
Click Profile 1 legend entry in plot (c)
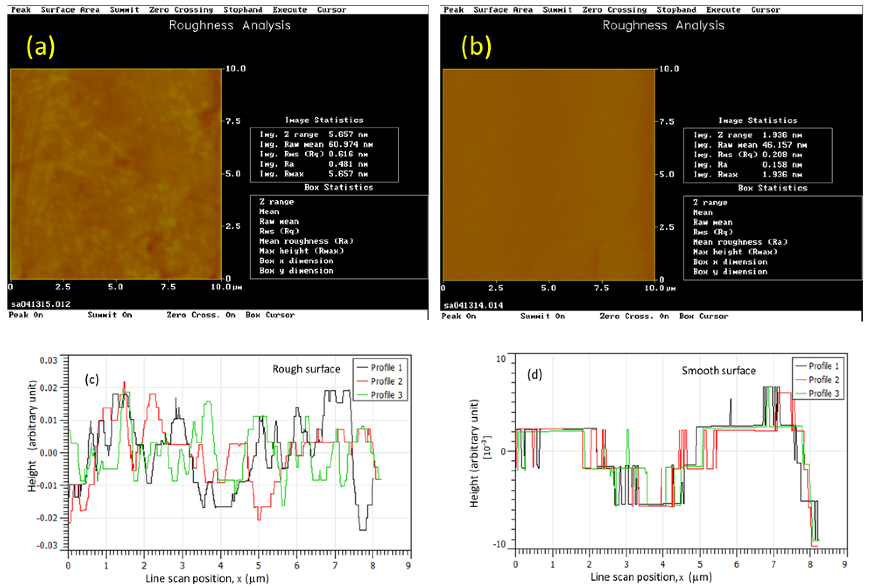pyautogui.click(x=380, y=367)
